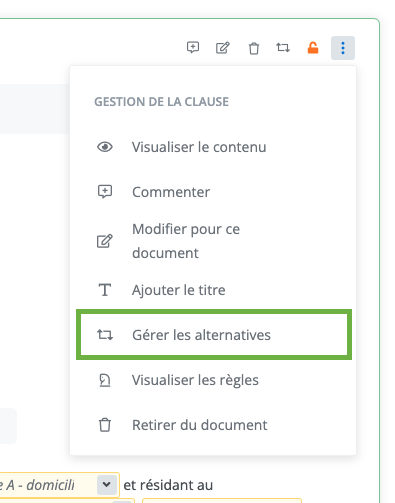Select Visualiser le contenu menu entry

click(x=213, y=147)
